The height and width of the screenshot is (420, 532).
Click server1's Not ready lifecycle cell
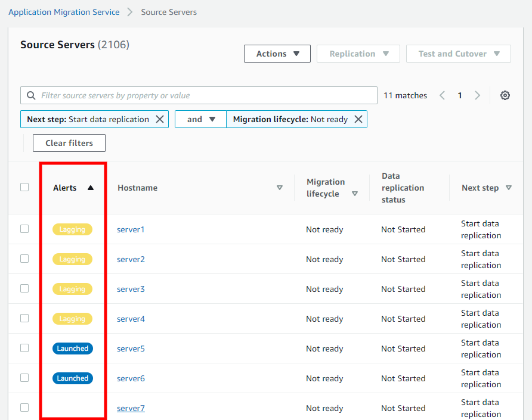[x=324, y=229]
